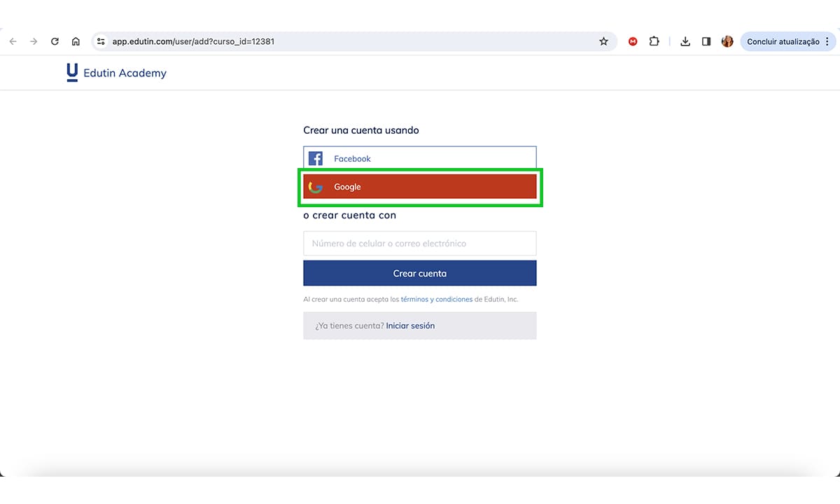Toggle the browser side panel icon
Image resolution: width=840 pixels, height=504 pixels.
coord(706,41)
